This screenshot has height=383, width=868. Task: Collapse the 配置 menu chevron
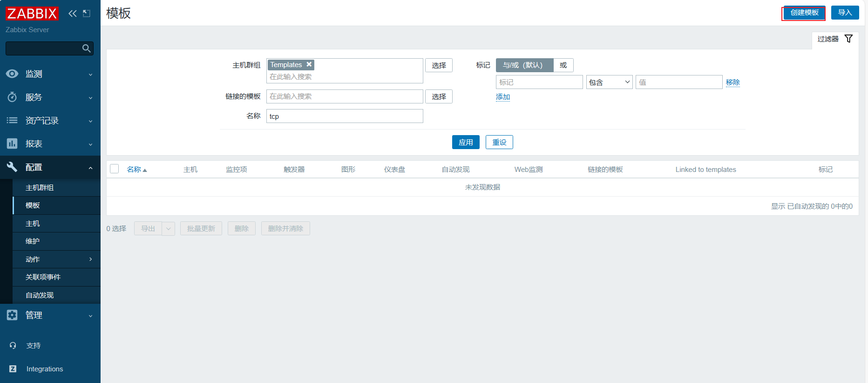pos(91,168)
